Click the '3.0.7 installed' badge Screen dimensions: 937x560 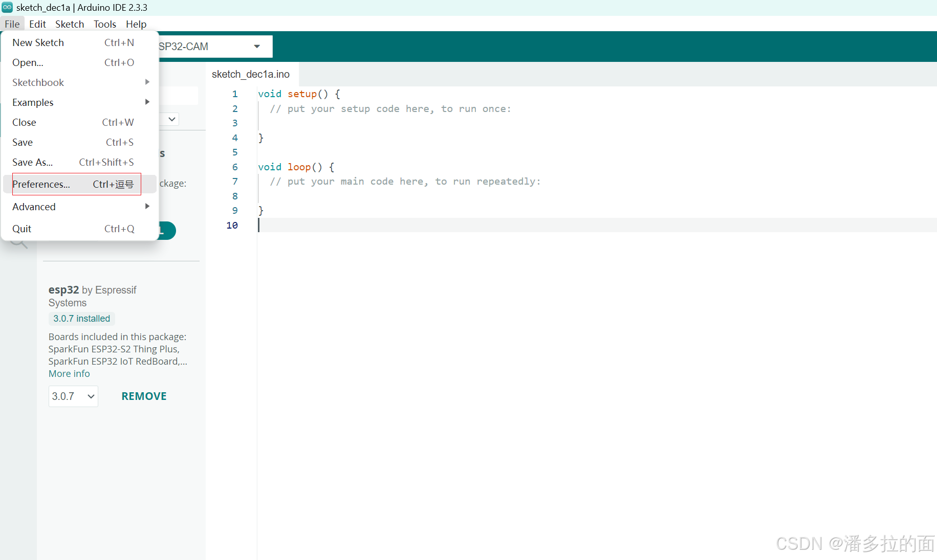coord(82,319)
